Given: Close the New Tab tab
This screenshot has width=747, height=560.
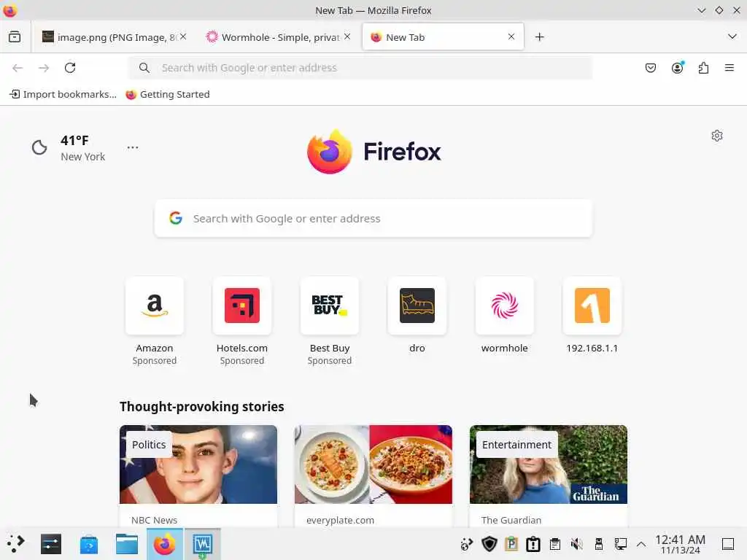Looking at the screenshot, I should (511, 36).
